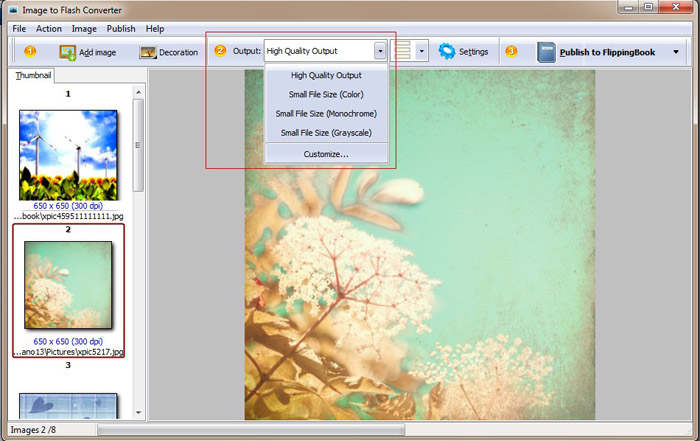Click the thumbnail panel scroll down arrow
The height and width of the screenshot is (441, 700).
(x=138, y=413)
